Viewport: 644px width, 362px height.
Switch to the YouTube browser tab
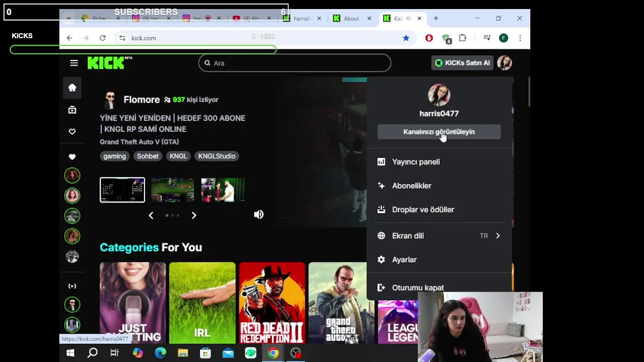[x=252, y=19]
